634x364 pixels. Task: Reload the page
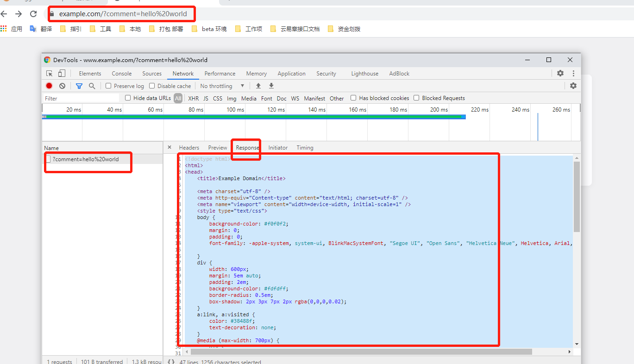(33, 14)
